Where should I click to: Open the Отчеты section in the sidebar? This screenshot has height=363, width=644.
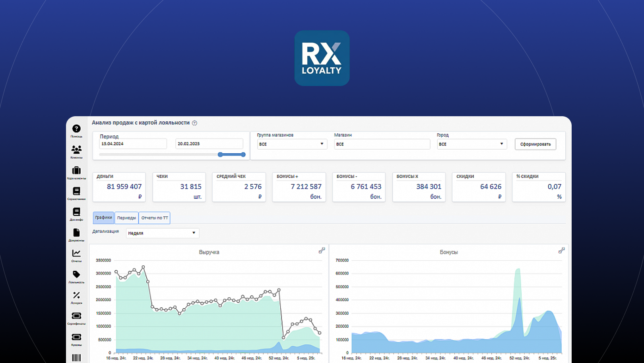click(76, 254)
